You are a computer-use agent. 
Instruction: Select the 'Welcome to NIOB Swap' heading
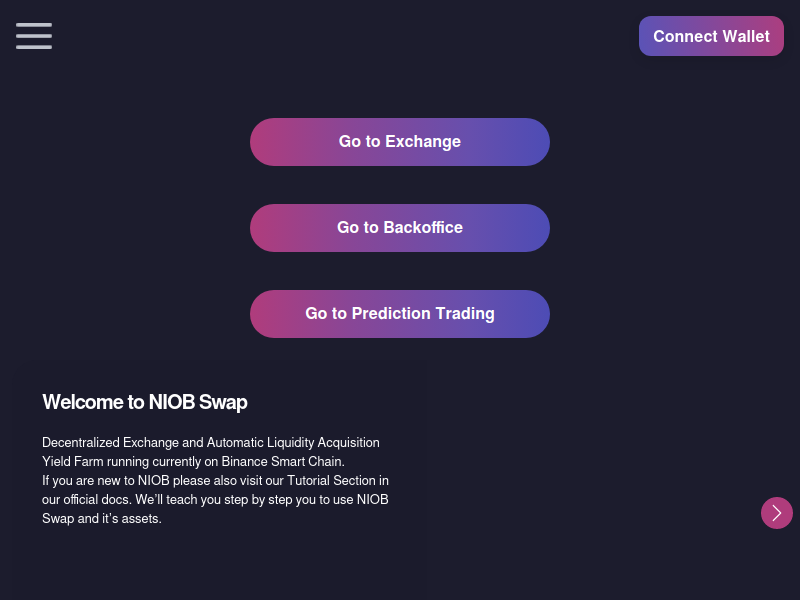(x=145, y=402)
